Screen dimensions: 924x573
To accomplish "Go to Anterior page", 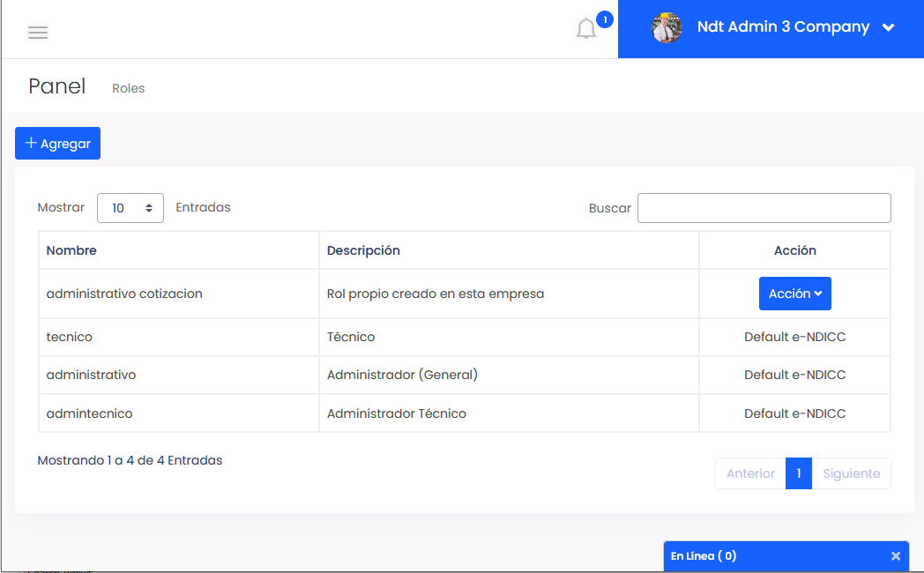I will pos(750,473).
